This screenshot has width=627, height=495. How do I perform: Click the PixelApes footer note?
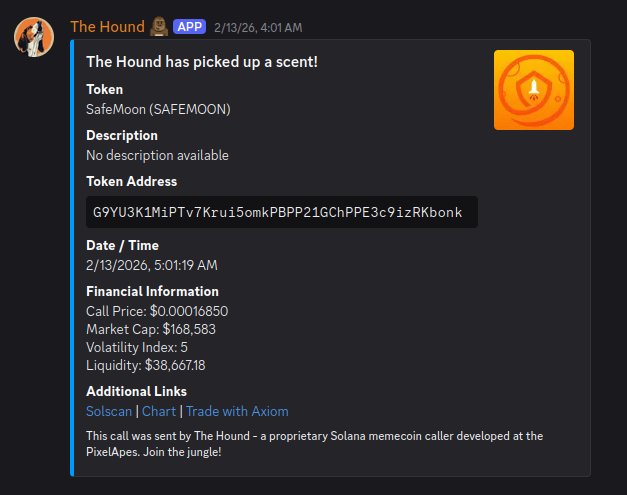click(x=314, y=443)
